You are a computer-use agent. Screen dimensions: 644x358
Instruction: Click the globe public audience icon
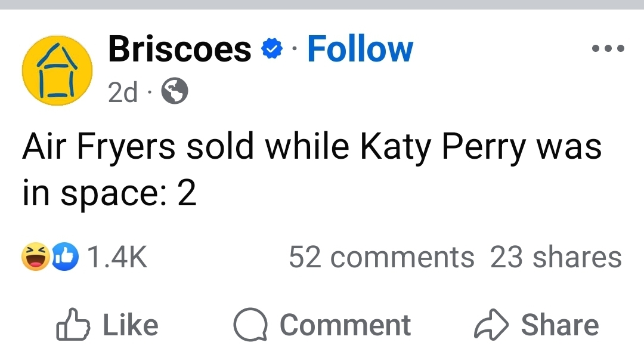coord(175,92)
